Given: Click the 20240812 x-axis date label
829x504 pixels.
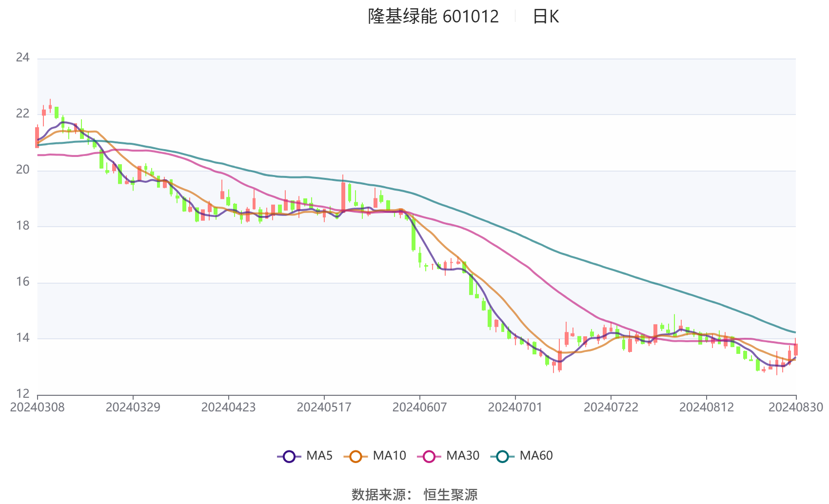Looking at the screenshot, I should (706, 407).
